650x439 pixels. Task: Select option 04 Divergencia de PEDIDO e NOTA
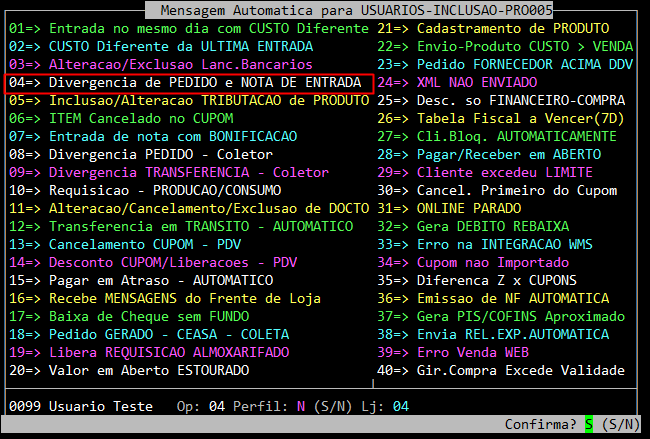(x=189, y=83)
